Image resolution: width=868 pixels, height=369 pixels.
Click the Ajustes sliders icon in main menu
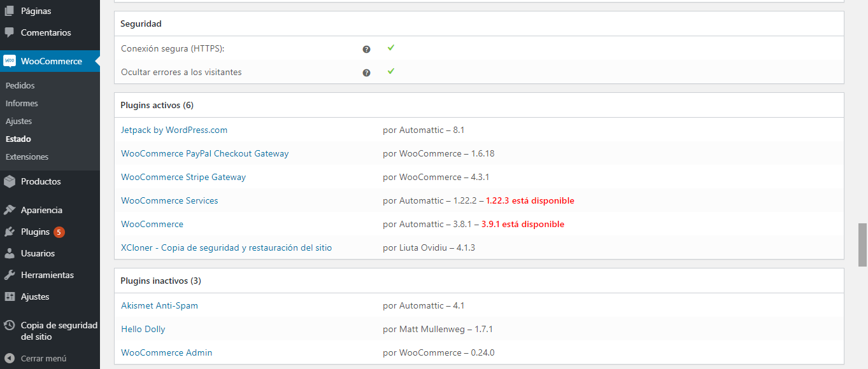(10, 296)
